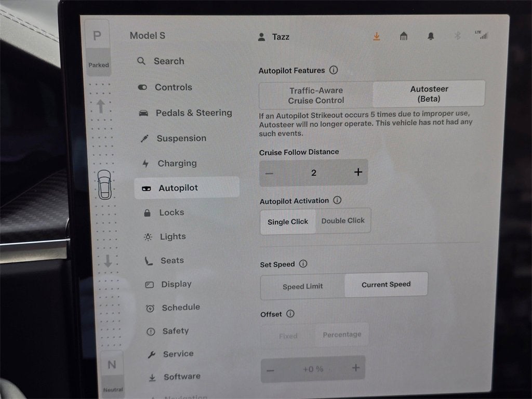Open the Autopilot Features info tooltip
Image resolution: width=532 pixels, height=399 pixels.
334,70
